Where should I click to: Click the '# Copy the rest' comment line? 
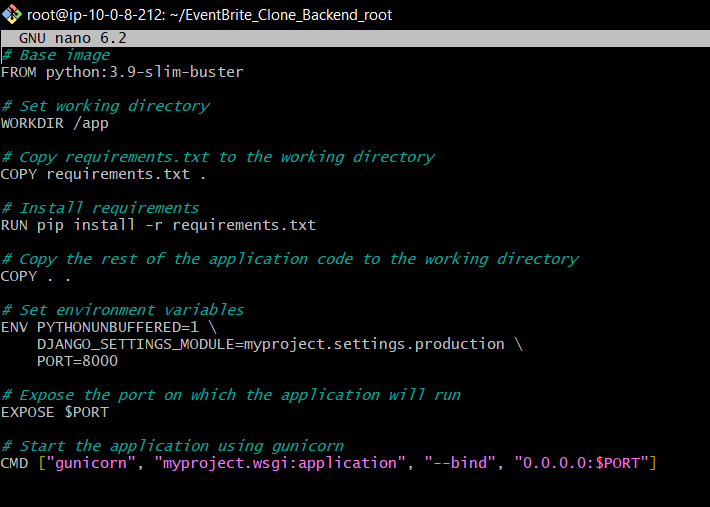click(290, 259)
